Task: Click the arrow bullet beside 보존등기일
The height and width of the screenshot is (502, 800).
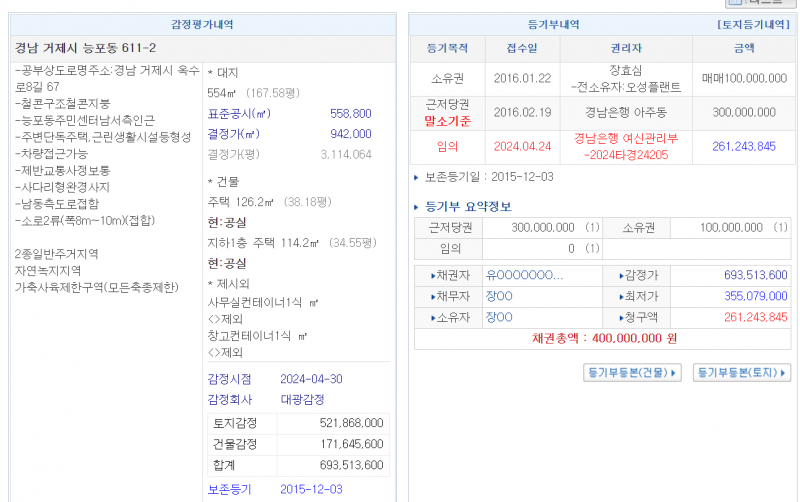Action: pos(417,178)
